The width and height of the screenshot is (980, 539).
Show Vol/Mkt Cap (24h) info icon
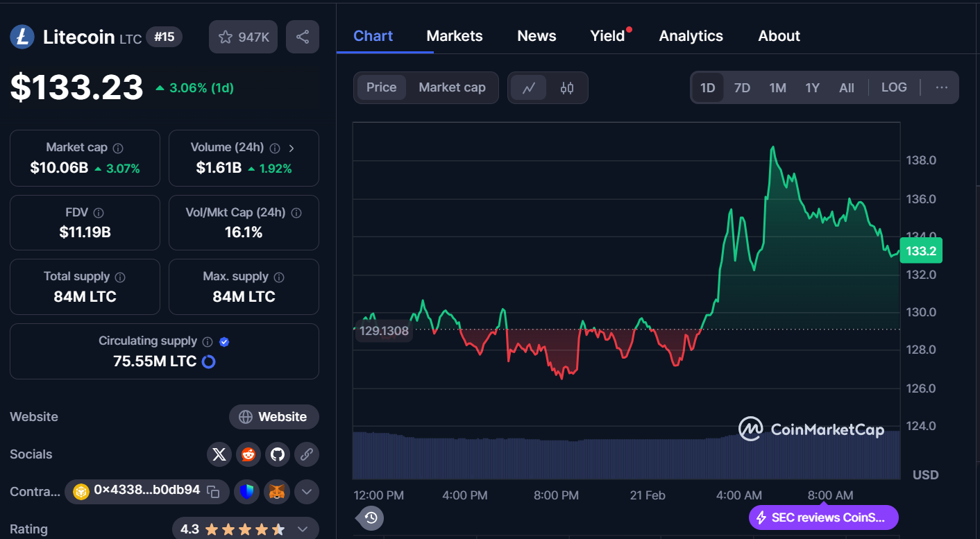click(x=296, y=213)
